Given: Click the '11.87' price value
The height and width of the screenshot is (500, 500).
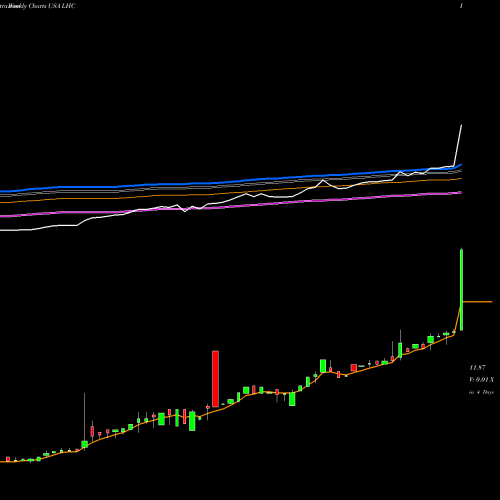Looking at the screenshot, I should (477, 368).
